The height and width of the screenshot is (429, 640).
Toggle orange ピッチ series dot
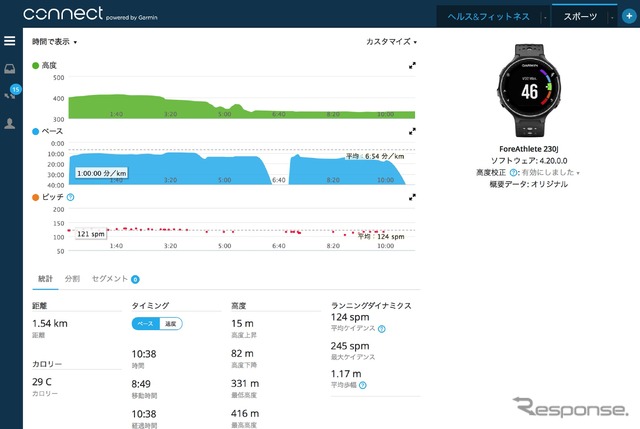pos(36,197)
